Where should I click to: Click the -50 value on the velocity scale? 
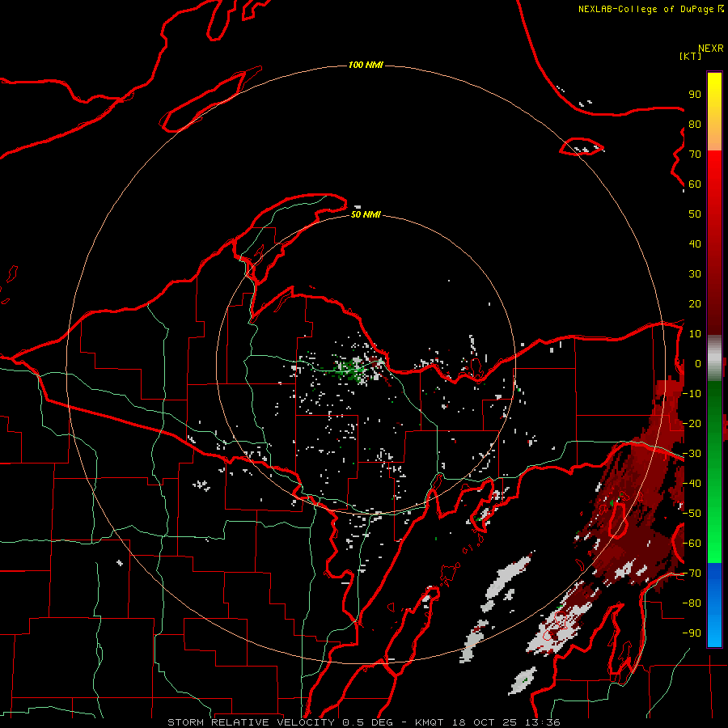click(692, 514)
